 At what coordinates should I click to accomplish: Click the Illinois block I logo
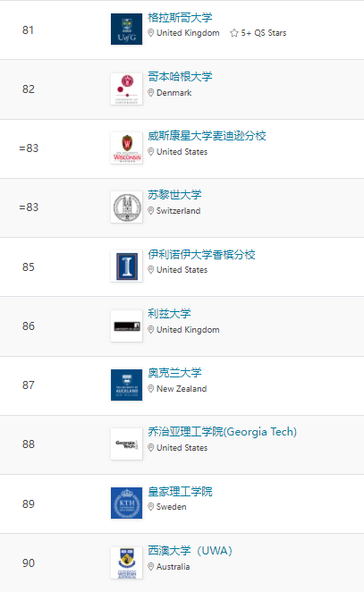pos(126,266)
